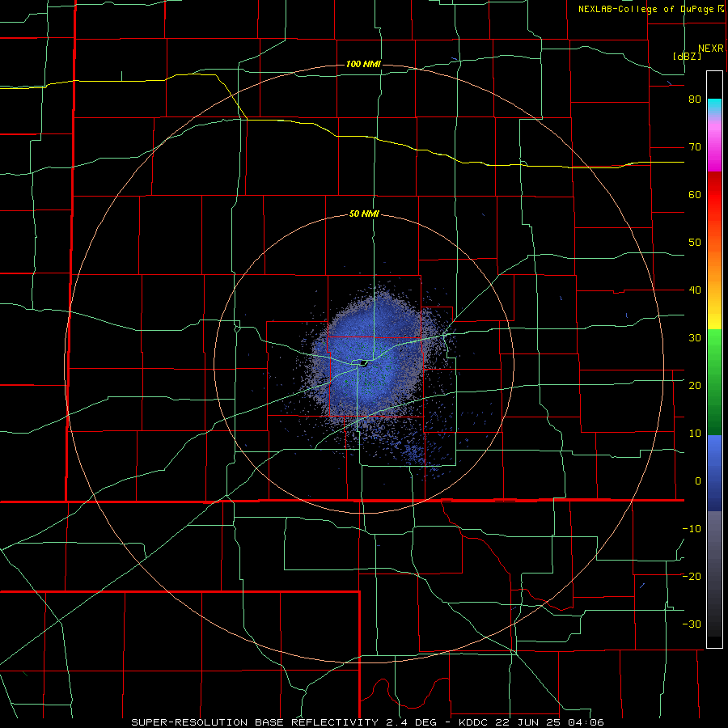Screen dimensions: 728x728
Task: Click the green segment of color bar
Action: point(714,382)
